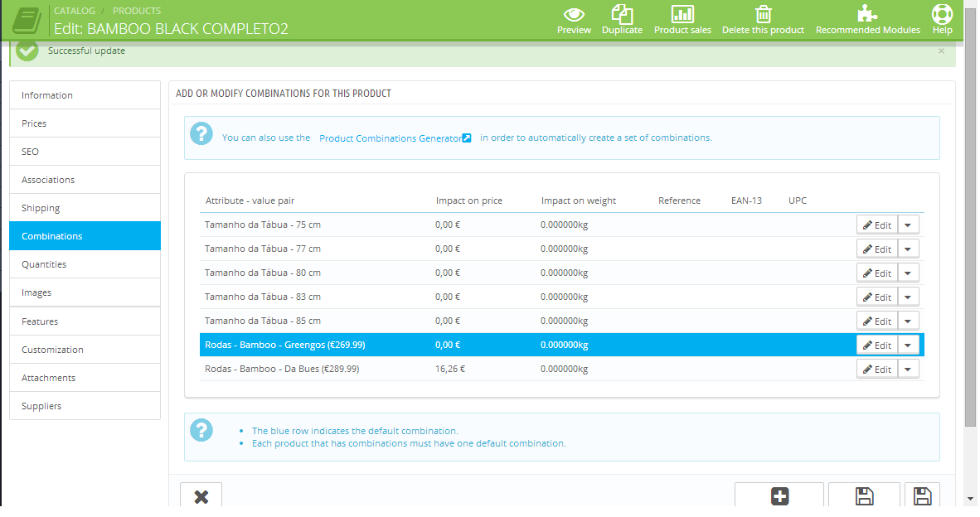Edit the Tamanho da Tábua 80 cm combination
The height and width of the screenshot is (517, 980).
point(877,273)
